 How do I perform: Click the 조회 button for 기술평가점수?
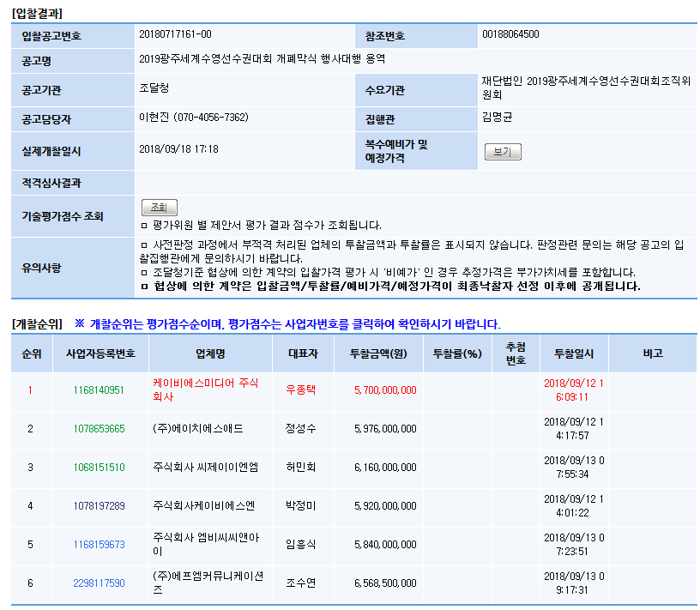[160, 208]
